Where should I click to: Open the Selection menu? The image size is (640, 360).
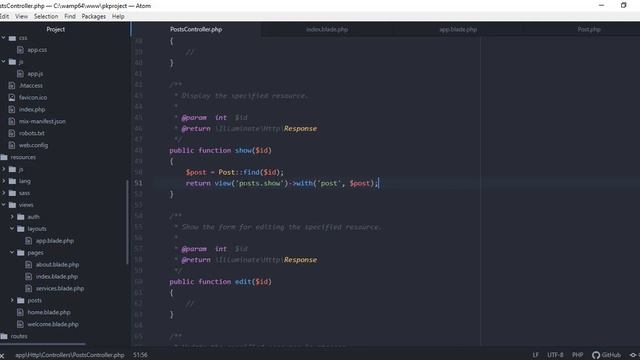tap(46, 16)
